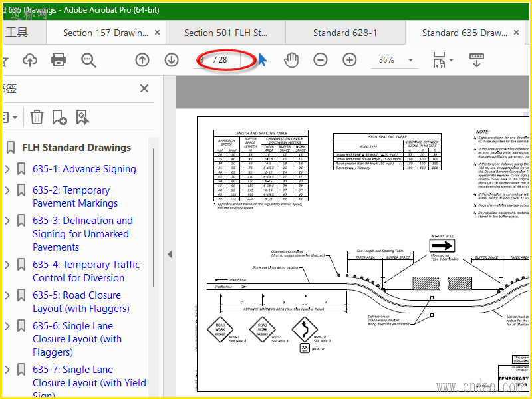Expand the 635-7 Single Lane Closure bookmark
The image size is (532, 399).
point(7,370)
